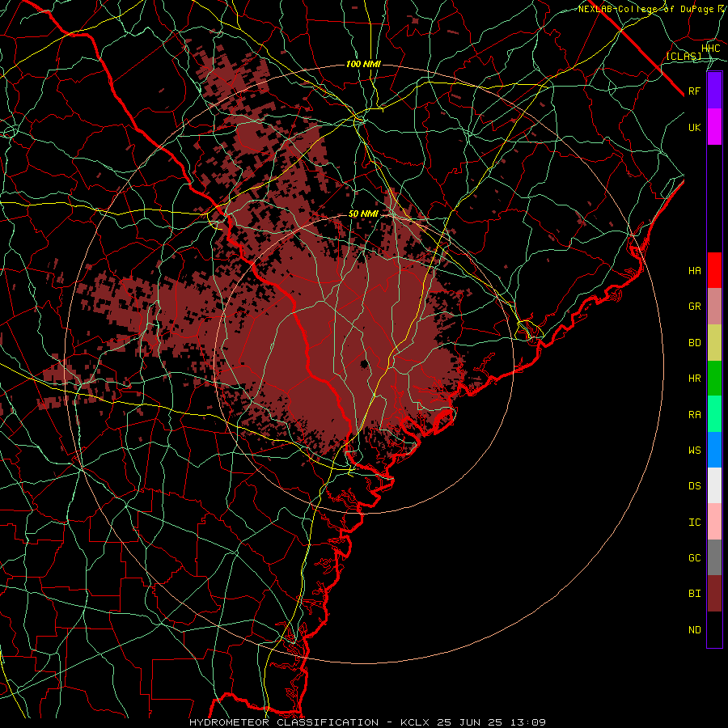Screen dimensions: 728x728
Task: Click the BI dark-red legend swatch
Action: pos(714,594)
